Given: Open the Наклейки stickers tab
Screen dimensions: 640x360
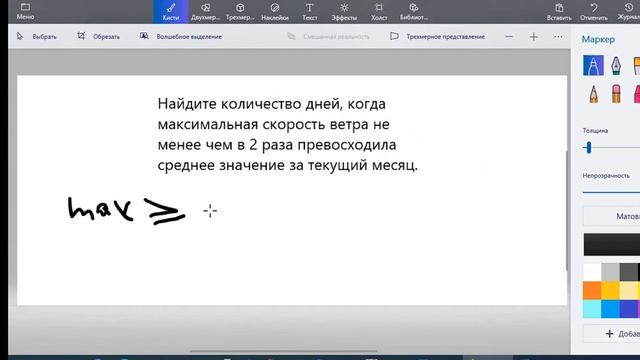Looking at the screenshot, I should (x=275, y=11).
